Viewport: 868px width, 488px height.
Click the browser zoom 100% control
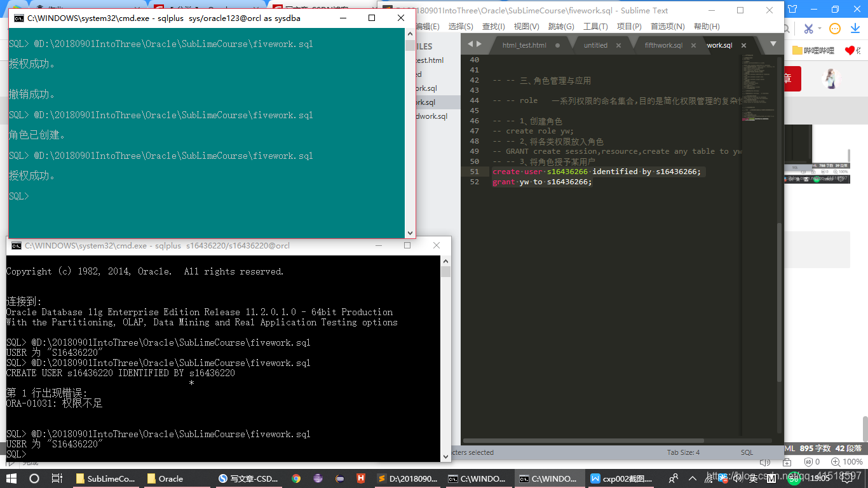848,462
